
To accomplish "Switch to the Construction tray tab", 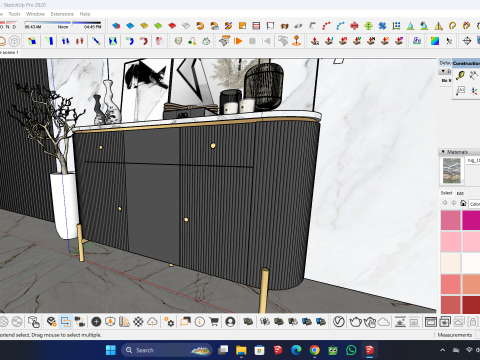I will point(466,63).
